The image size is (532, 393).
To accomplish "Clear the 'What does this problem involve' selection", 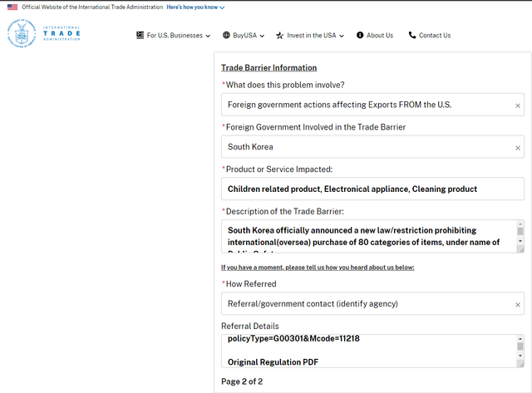I will [x=517, y=106].
